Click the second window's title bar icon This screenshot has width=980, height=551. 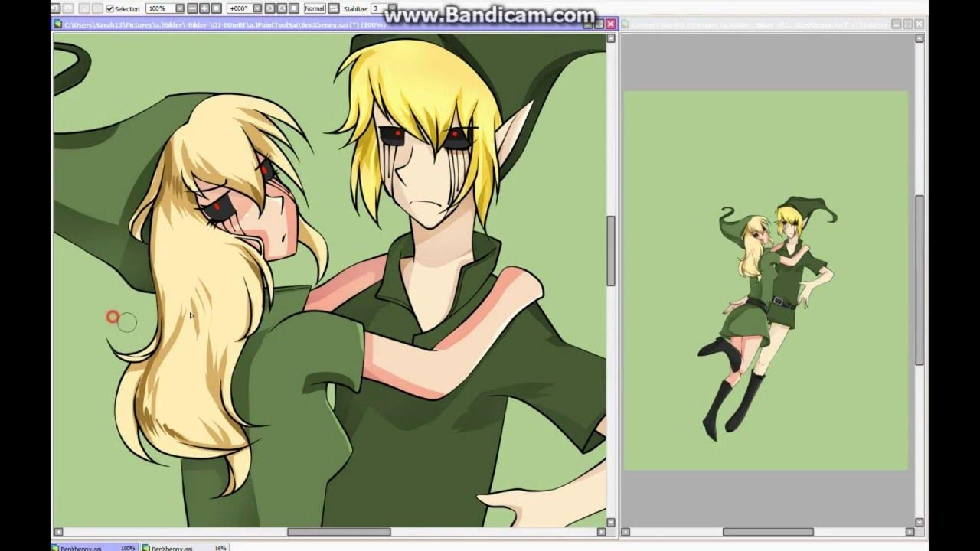(626, 24)
